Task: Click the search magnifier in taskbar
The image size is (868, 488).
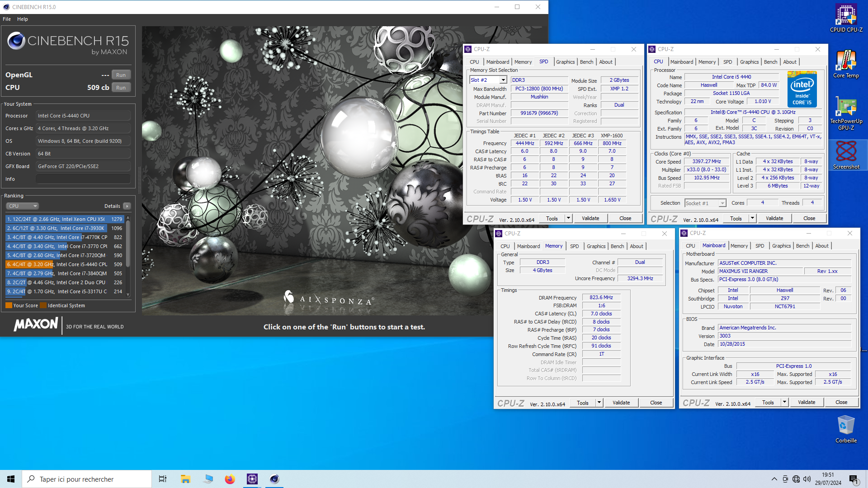Action: click(31, 479)
